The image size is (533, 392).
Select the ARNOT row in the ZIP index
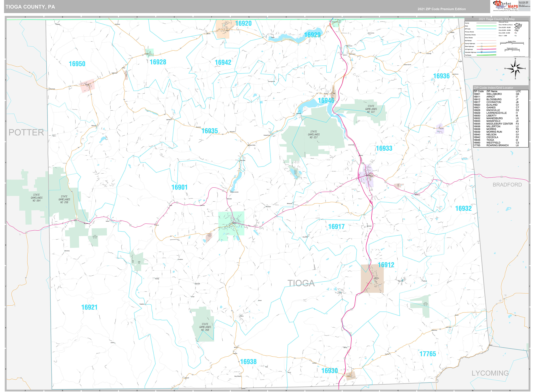(501, 97)
